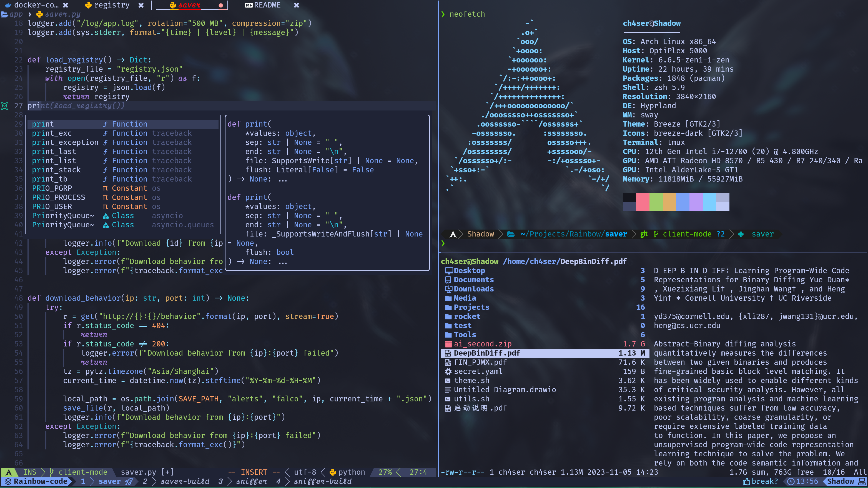Image resolution: width=868 pixels, height=488 pixels.
Task: Click the thumbs-up break icon in status bar
Action: (746, 481)
